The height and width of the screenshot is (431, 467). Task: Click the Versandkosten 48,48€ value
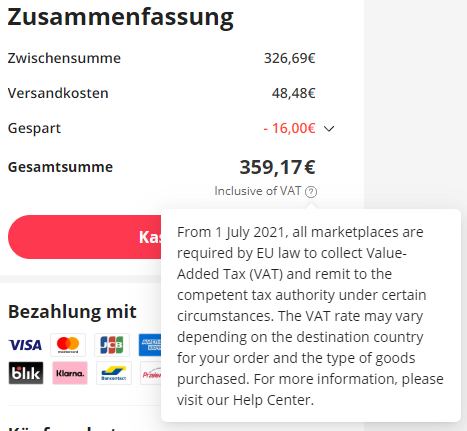(294, 93)
